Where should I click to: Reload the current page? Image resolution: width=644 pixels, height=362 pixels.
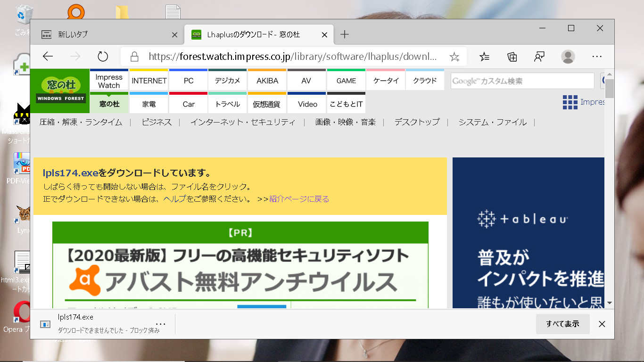point(103,57)
